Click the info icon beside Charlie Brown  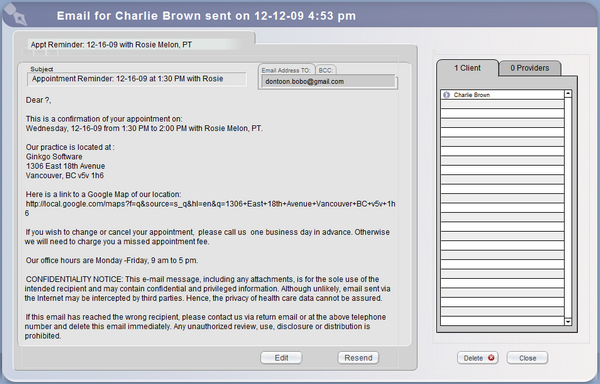point(446,95)
